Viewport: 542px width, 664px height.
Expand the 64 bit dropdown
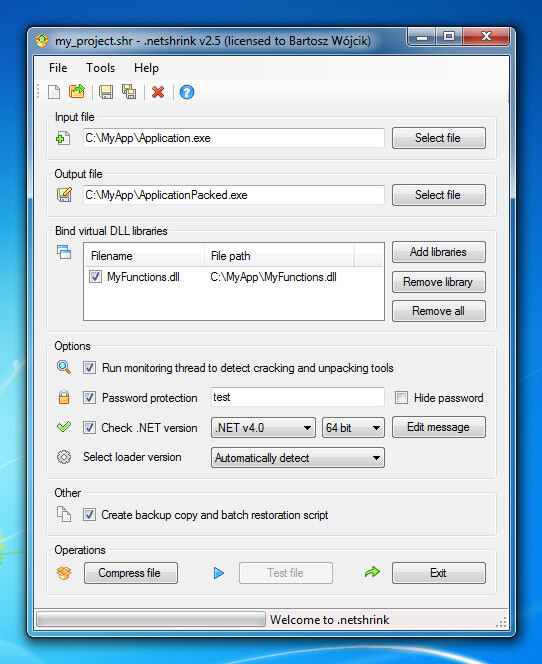coord(353,428)
